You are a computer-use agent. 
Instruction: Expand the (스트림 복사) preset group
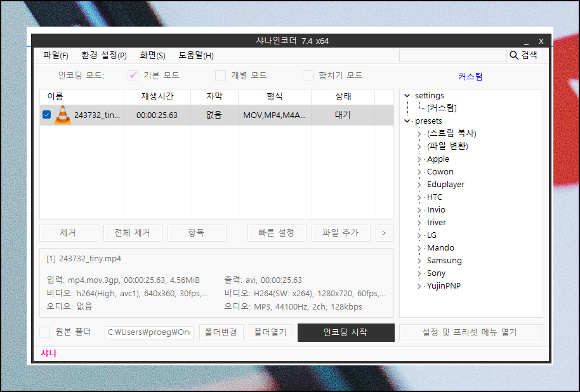pos(419,134)
